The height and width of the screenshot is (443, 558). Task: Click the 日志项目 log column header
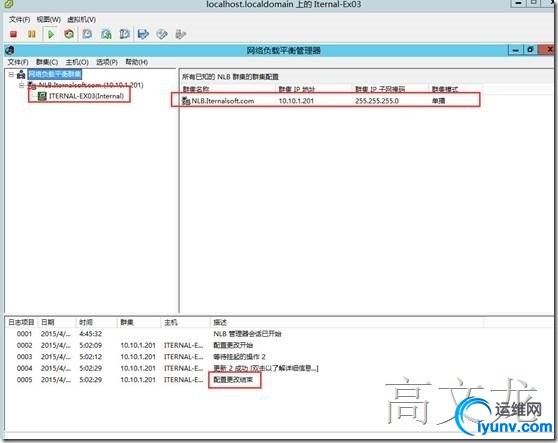21,322
